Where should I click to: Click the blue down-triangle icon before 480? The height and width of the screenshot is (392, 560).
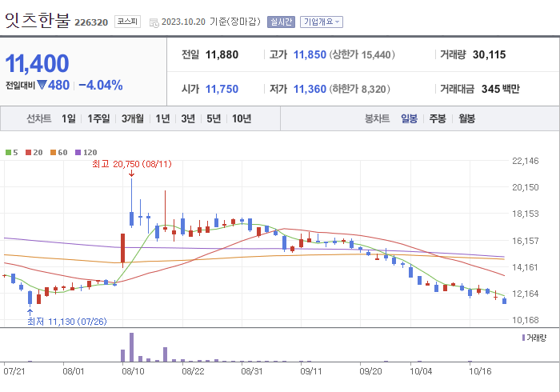(x=42, y=86)
